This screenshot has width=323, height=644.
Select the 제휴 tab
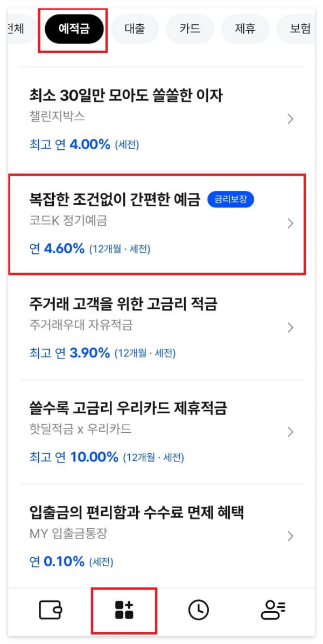coord(245,29)
